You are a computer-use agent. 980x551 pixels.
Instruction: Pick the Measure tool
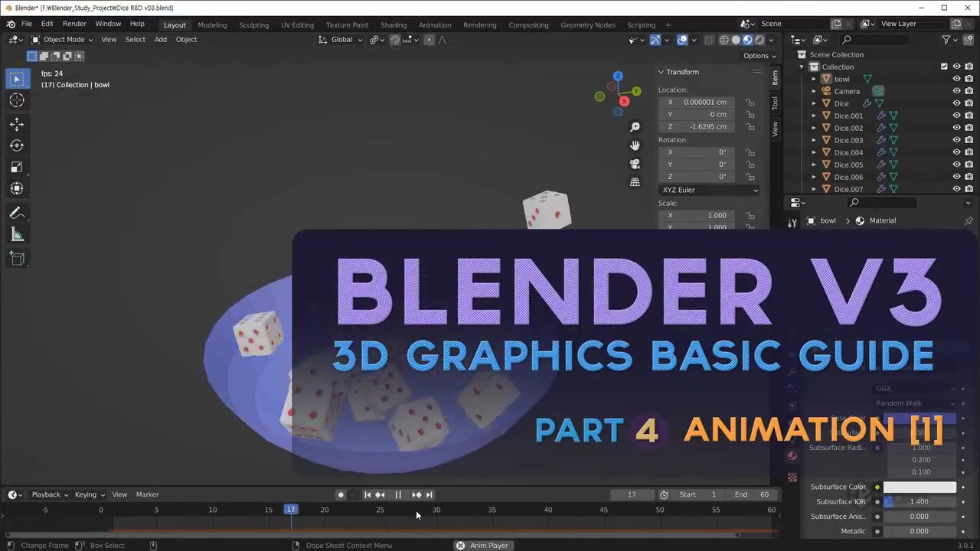(17, 235)
